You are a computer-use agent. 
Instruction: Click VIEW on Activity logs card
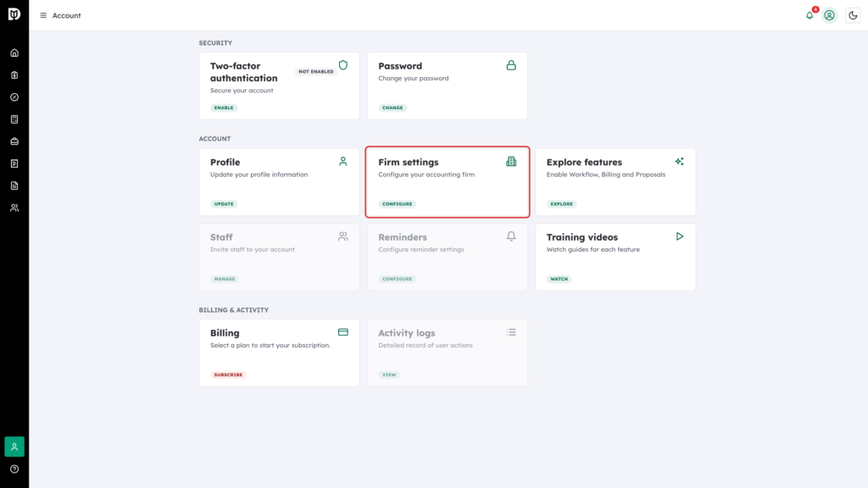coord(389,374)
